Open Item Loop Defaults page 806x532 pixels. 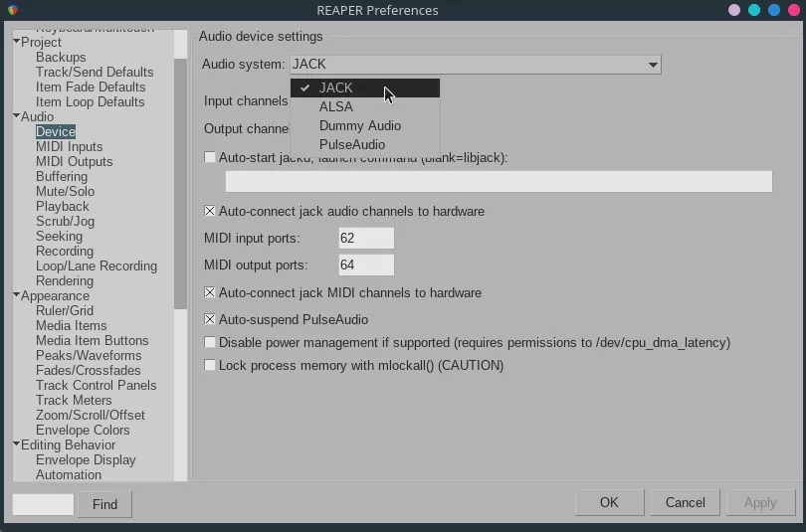point(90,101)
